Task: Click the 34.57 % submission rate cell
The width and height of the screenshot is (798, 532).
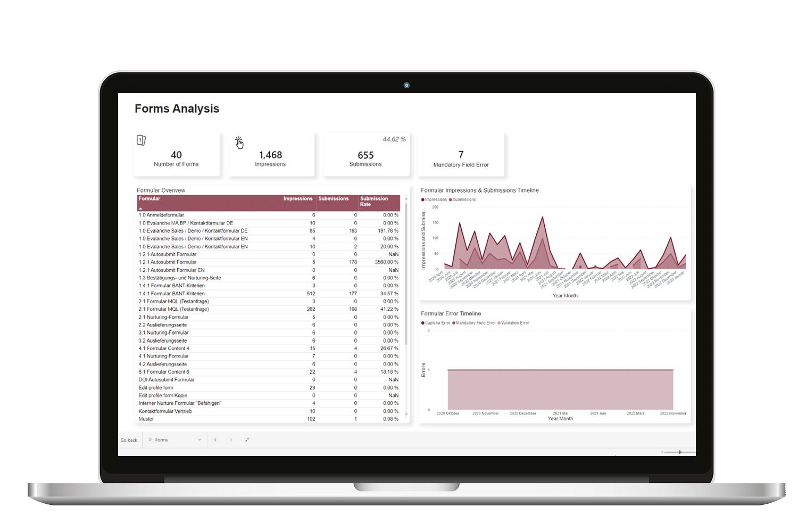Action: (389, 294)
